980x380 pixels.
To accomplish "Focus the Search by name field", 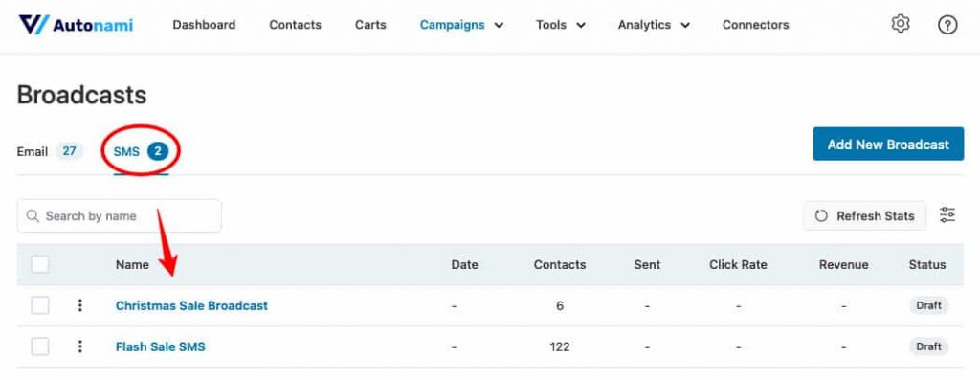I will tap(119, 216).
